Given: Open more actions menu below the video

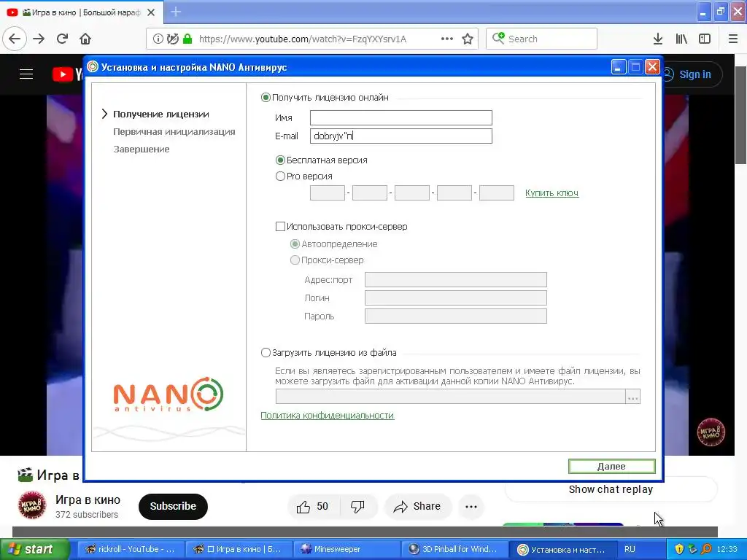Looking at the screenshot, I should point(471,506).
